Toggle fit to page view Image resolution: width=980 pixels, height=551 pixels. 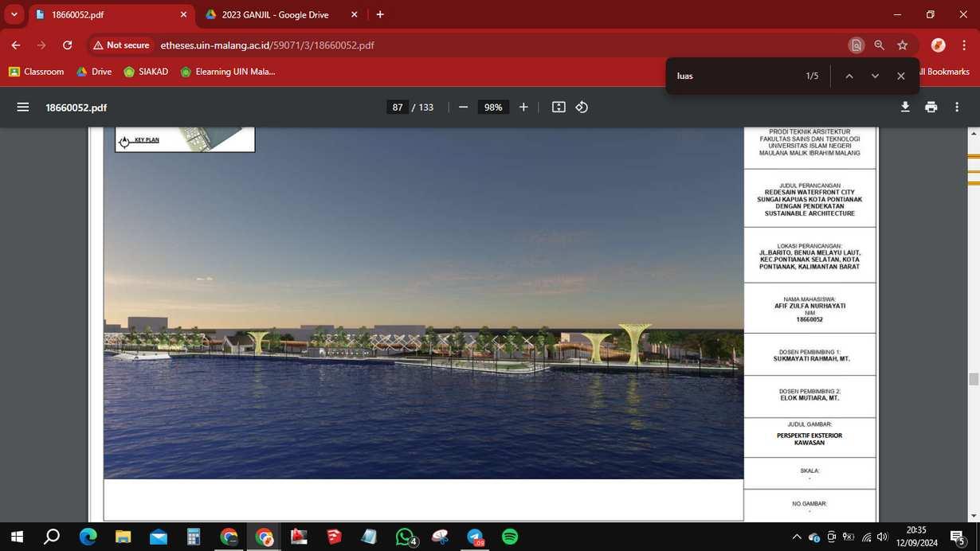[x=559, y=107]
